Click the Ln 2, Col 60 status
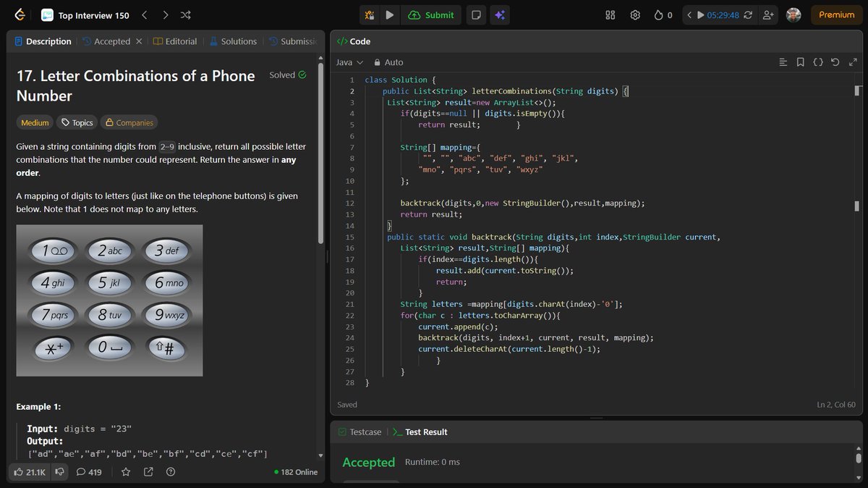This screenshot has width=868, height=488. [835, 405]
